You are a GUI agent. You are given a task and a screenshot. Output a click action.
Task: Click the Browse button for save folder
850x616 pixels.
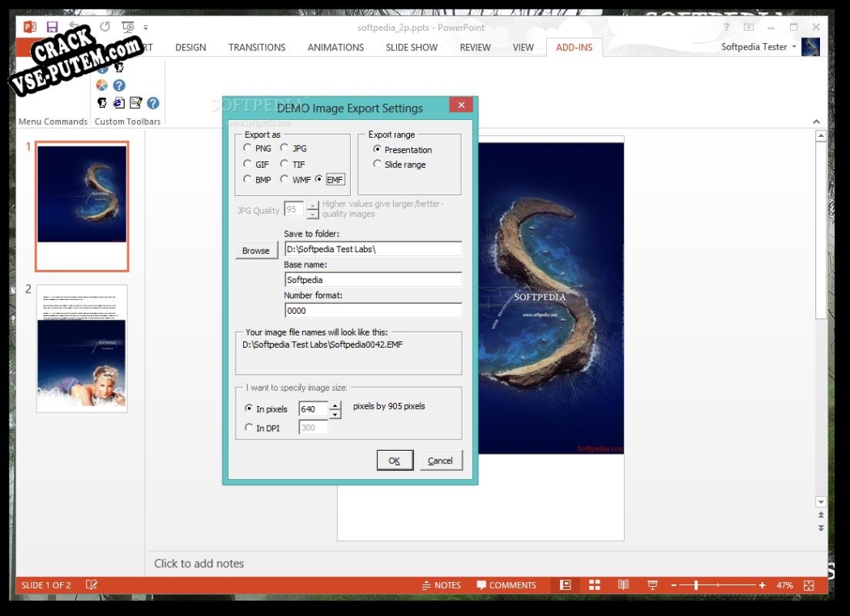tap(256, 250)
